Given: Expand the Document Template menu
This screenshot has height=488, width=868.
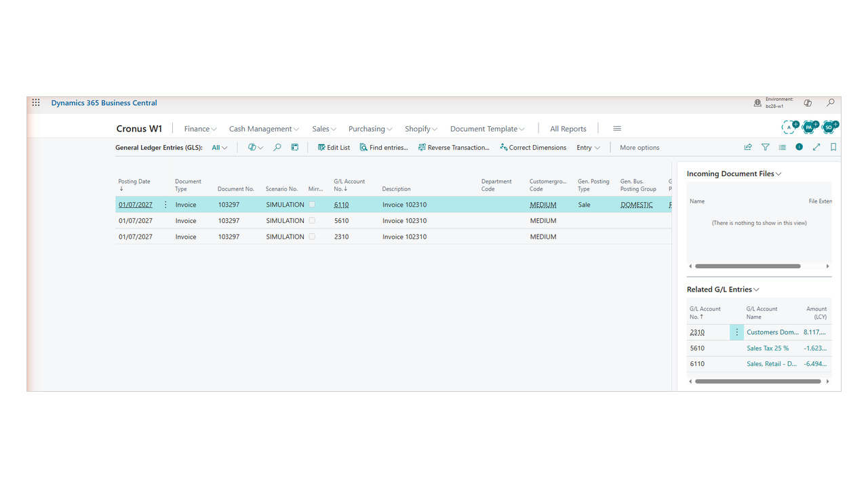Looking at the screenshot, I should click(488, 129).
